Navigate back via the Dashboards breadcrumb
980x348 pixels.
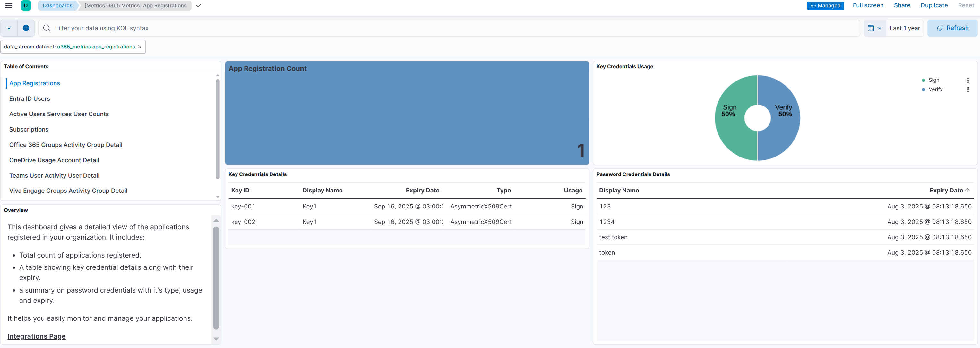coord(57,5)
